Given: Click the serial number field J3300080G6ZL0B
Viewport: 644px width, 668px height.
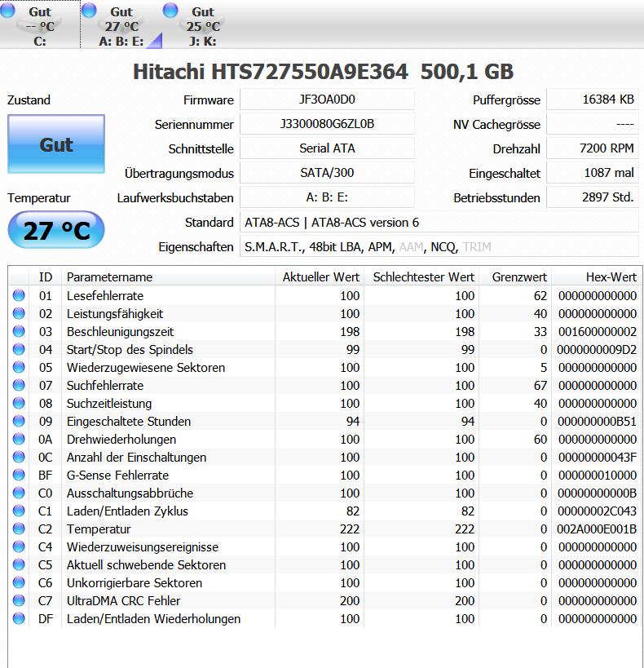Looking at the screenshot, I should [x=327, y=124].
